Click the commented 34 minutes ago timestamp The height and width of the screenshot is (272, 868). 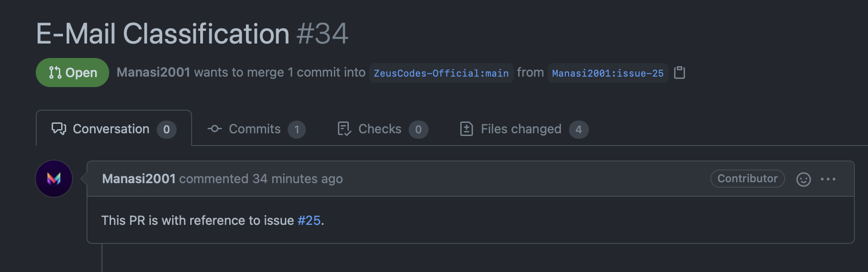(261, 179)
